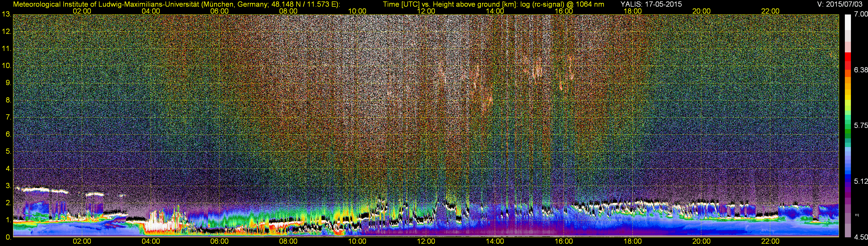Click the 04:00 label on the top time axis
Image resolution: width=868 pixels, height=246 pixels.
click(x=151, y=11)
